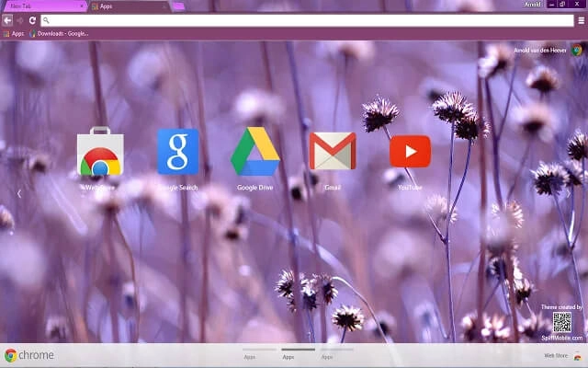Click the Chrome logo in the footer
Image resolution: width=588 pixels, height=368 pixels.
pos(29,355)
